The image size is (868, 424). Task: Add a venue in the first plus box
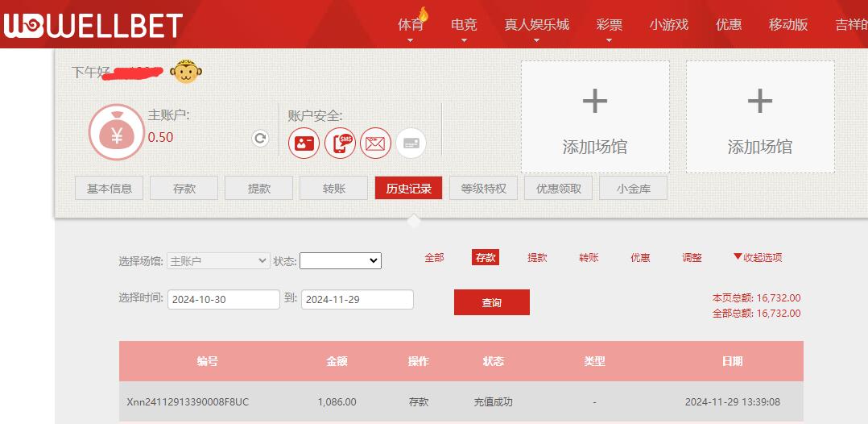coord(595,117)
